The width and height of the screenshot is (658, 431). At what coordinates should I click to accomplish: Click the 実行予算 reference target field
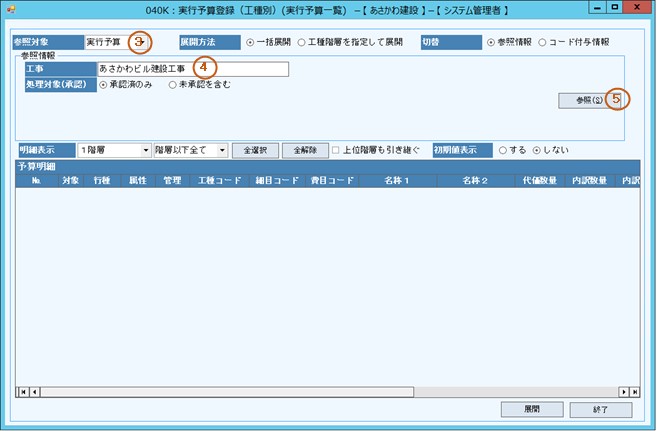click(x=107, y=43)
